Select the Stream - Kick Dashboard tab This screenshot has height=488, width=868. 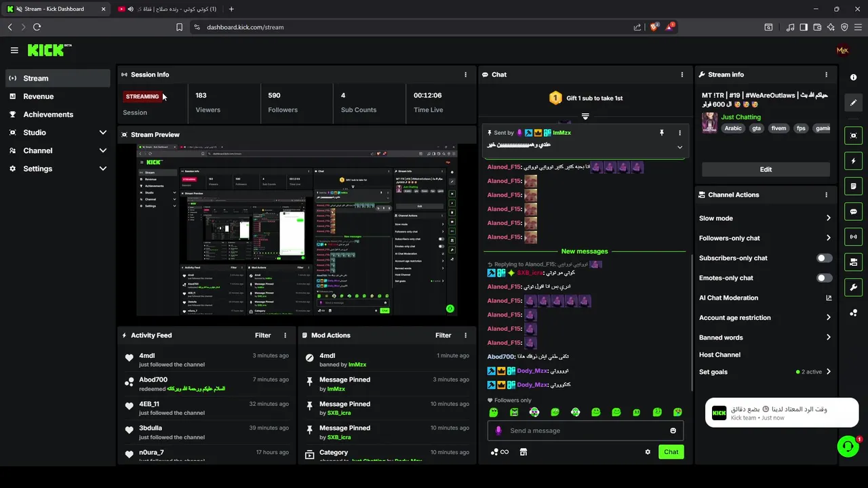point(57,9)
